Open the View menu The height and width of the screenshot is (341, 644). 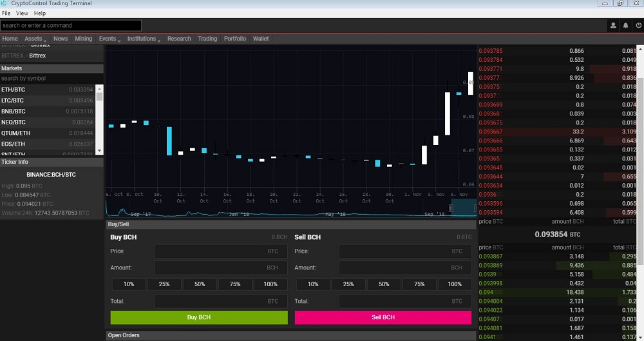pyautogui.click(x=22, y=13)
